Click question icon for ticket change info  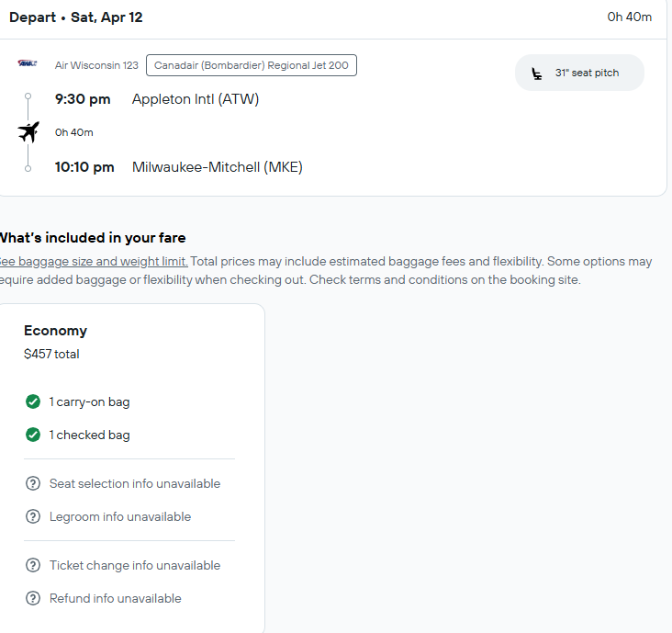click(x=33, y=565)
